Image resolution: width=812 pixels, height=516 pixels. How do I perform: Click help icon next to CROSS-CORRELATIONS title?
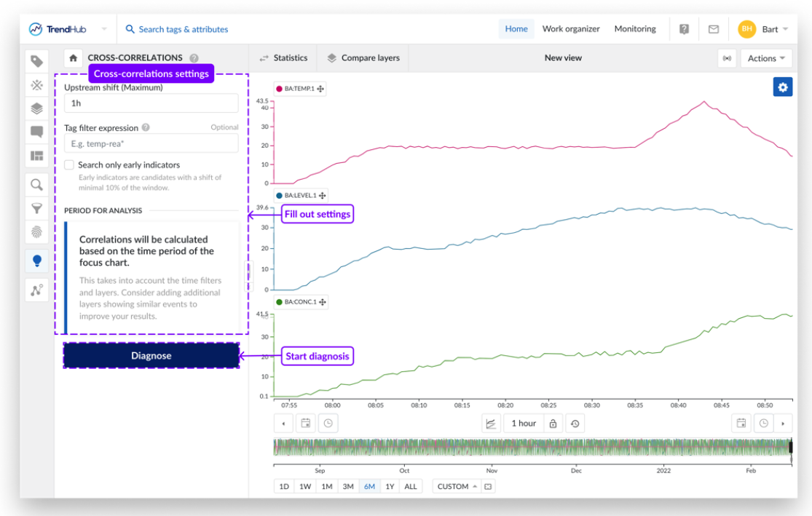pyautogui.click(x=194, y=58)
